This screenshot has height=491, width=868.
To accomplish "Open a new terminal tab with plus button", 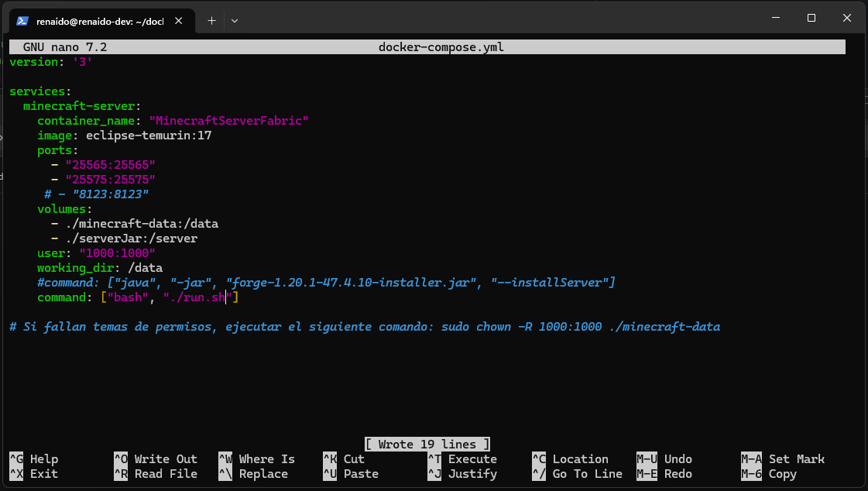I will pyautogui.click(x=211, y=20).
